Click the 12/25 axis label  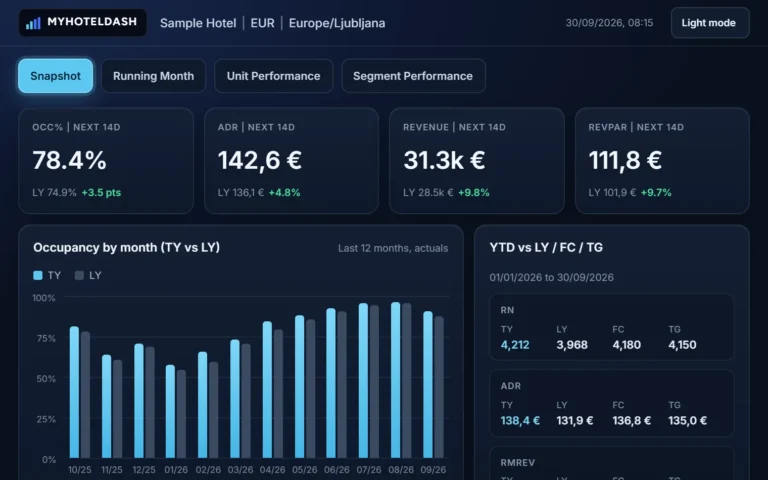(144, 470)
